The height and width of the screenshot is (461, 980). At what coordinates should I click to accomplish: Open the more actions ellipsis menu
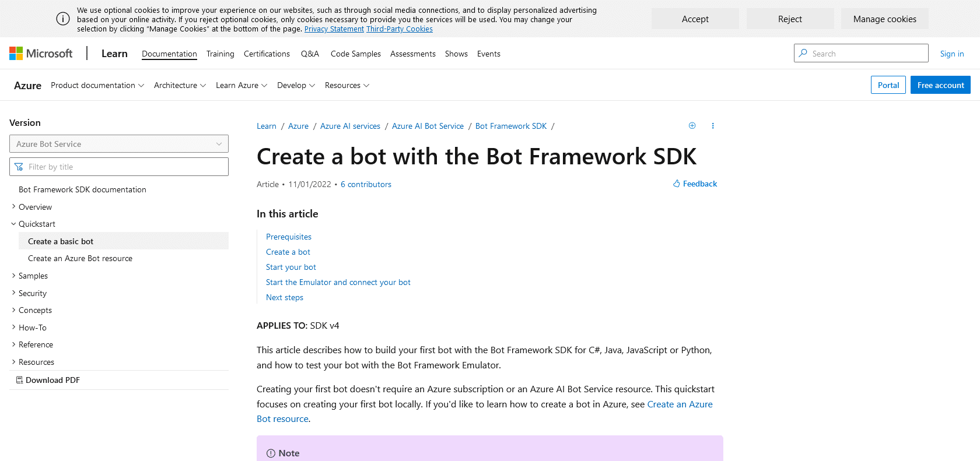[713, 126]
